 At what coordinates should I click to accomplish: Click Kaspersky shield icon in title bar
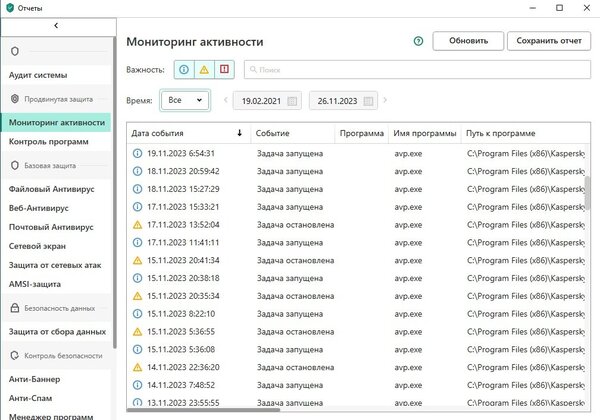(x=10, y=8)
